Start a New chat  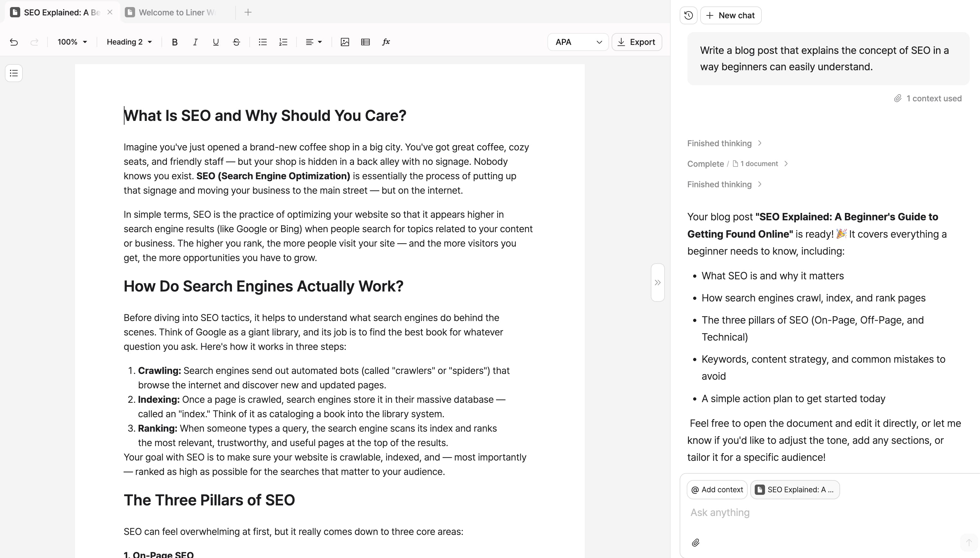coord(731,15)
